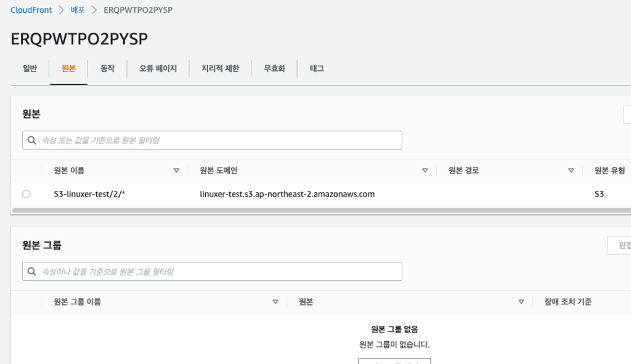Click the search magnifier in origins filter
Screen dimensions: 631x364
pos(32,140)
